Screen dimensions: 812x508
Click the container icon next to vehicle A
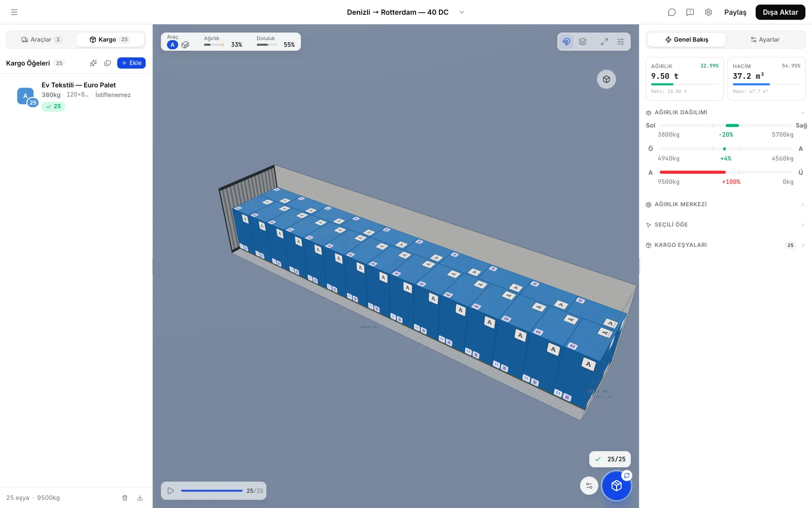[186, 45]
